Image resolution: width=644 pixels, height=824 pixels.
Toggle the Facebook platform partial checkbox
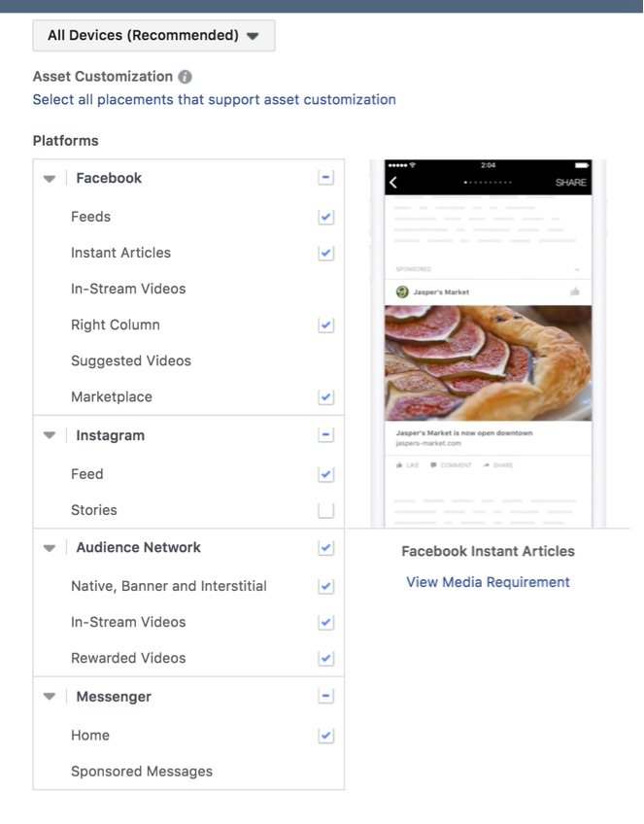coord(326,178)
